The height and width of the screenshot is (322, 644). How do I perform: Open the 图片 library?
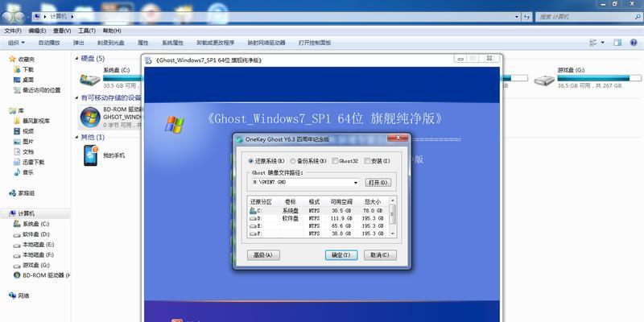28,142
